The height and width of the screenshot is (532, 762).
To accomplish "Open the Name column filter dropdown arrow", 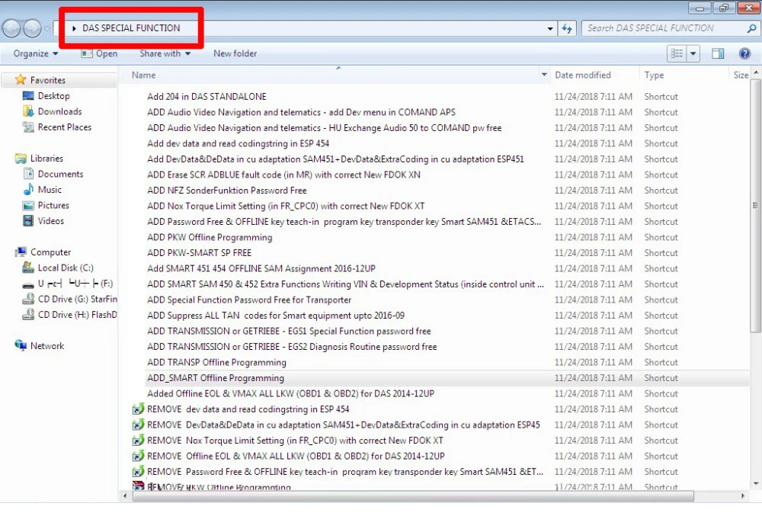I will [544, 75].
